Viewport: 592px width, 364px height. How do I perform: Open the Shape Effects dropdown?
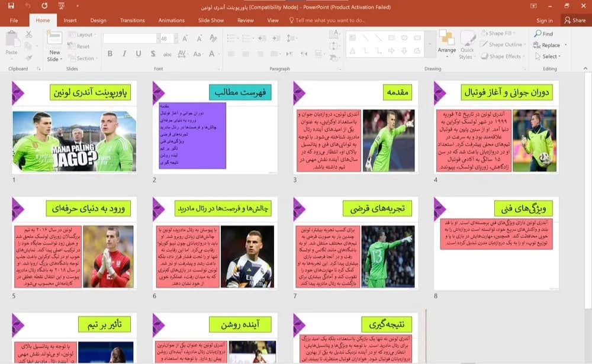(x=503, y=56)
